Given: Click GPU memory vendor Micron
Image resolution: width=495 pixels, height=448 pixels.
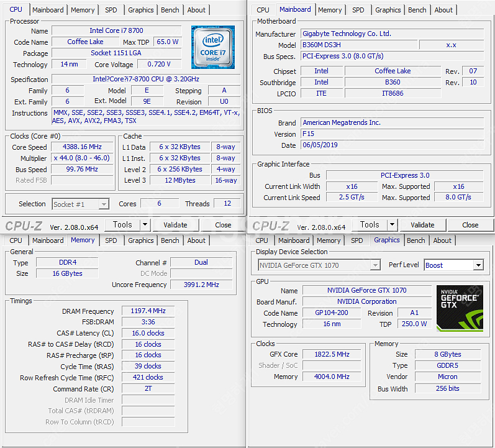Looking at the screenshot, I should coord(448,377).
